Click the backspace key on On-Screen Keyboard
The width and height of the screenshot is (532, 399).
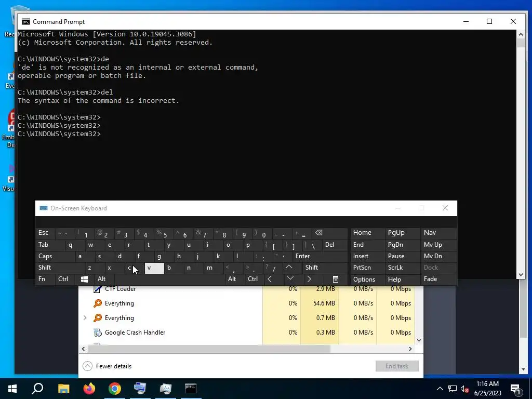[330, 233]
